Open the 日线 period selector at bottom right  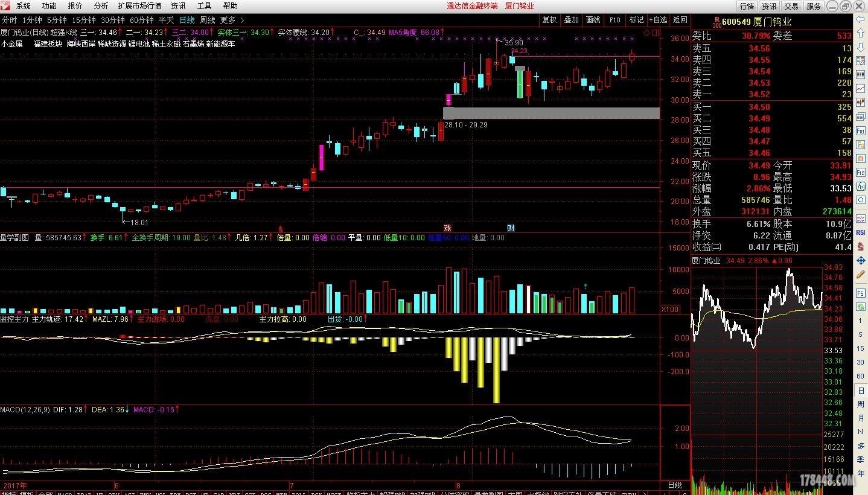675,485
